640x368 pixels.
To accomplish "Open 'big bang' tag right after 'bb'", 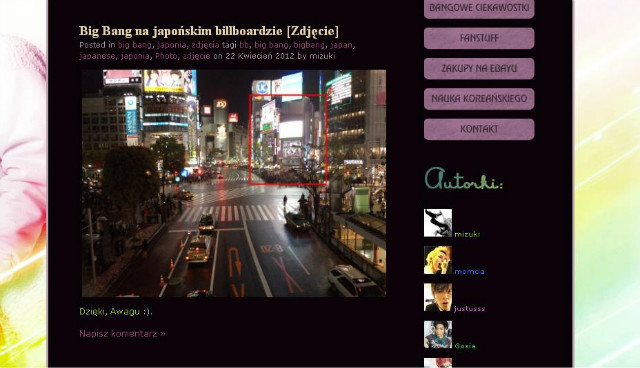I will 271,45.
